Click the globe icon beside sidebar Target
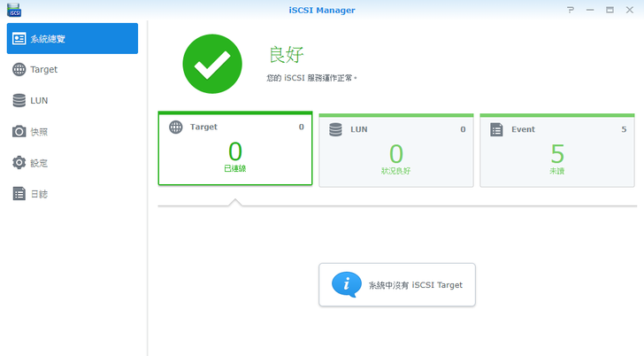 (19, 69)
